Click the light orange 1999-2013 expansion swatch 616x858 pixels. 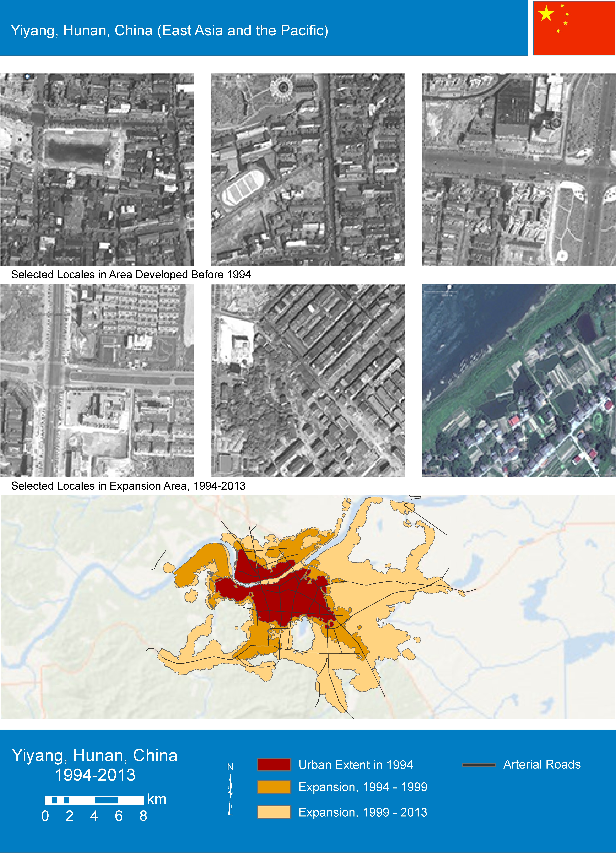[274, 812]
